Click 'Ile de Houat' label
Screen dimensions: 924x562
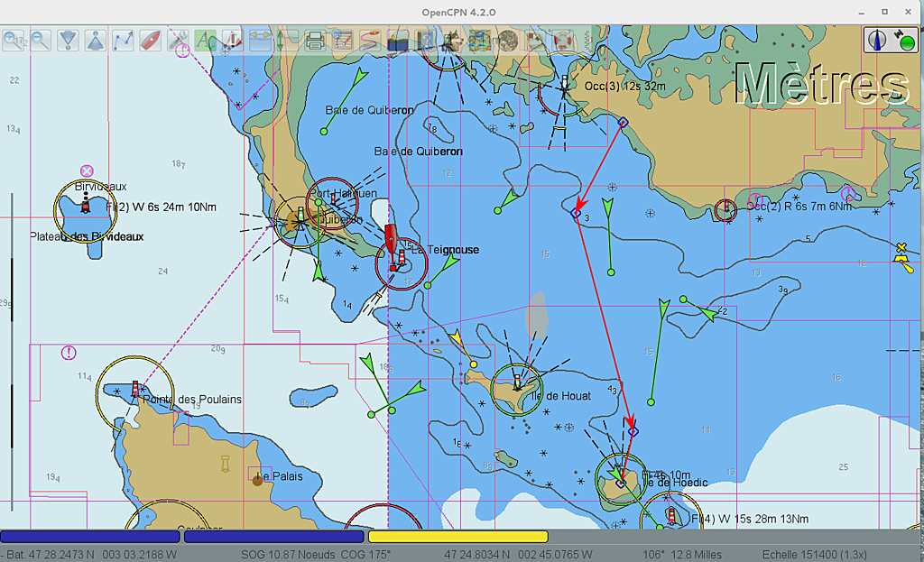click(x=561, y=396)
